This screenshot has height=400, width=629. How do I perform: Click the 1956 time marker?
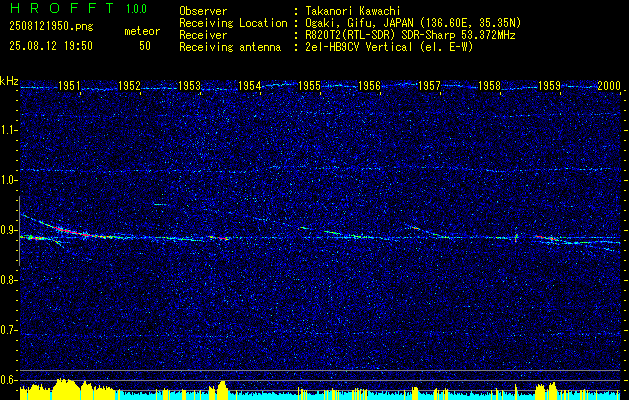pos(369,86)
